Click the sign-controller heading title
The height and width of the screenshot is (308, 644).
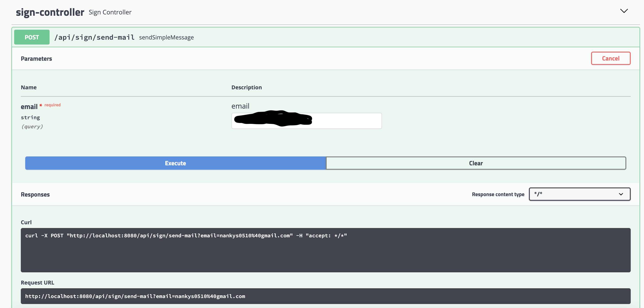point(50,12)
